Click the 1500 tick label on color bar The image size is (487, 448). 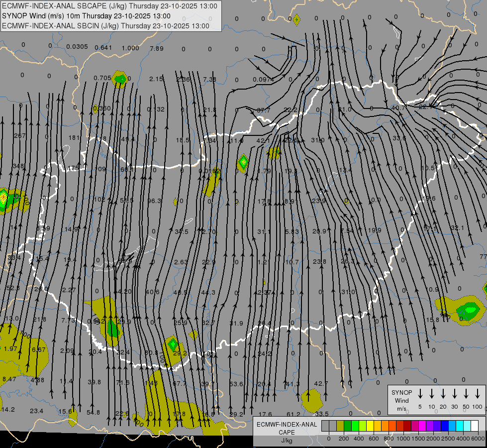(418, 439)
